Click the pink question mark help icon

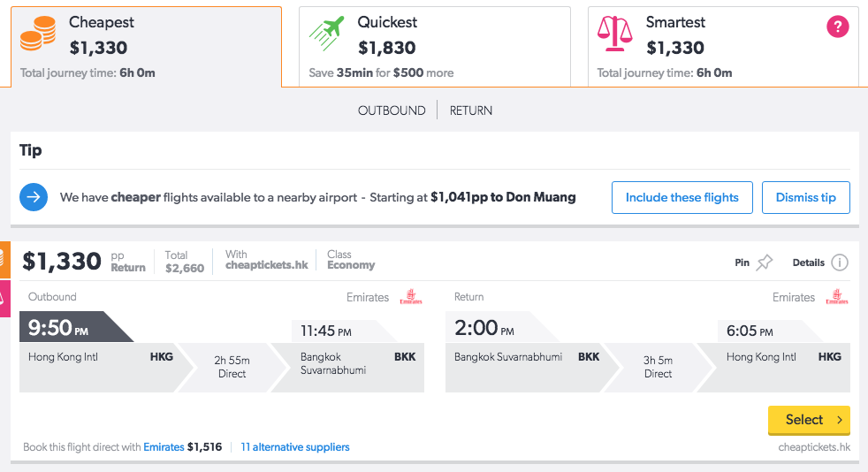point(838,27)
